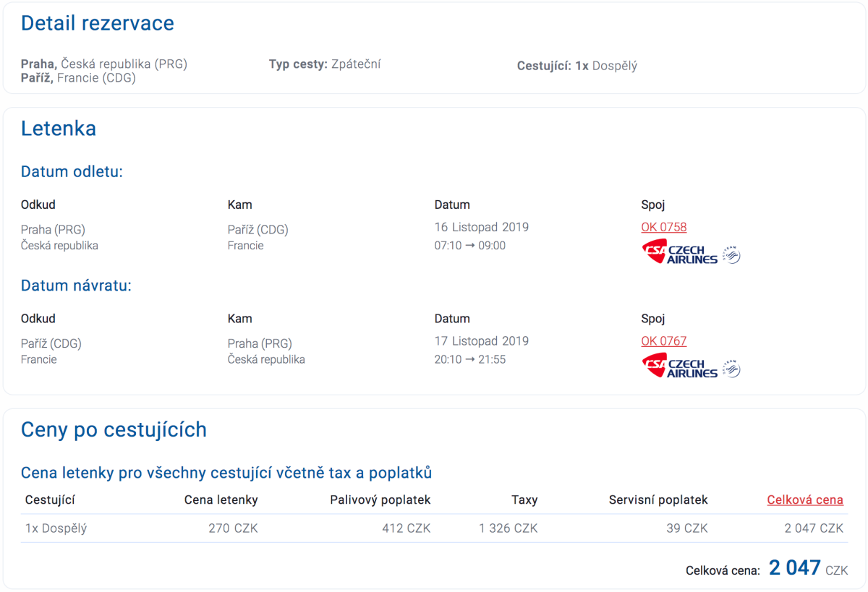Click Czech Airlines logo for flight OK 0767
The height and width of the screenshot is (592, 868).
pos(679,366)
